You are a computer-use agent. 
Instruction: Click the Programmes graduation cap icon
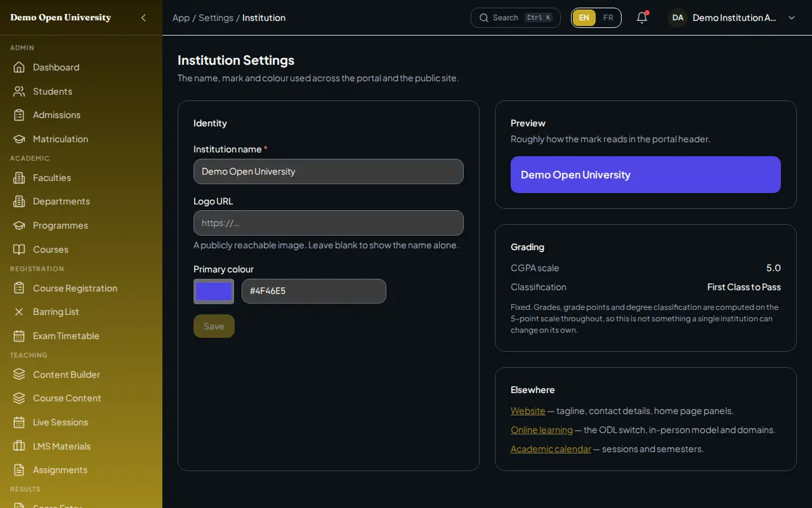19,225
